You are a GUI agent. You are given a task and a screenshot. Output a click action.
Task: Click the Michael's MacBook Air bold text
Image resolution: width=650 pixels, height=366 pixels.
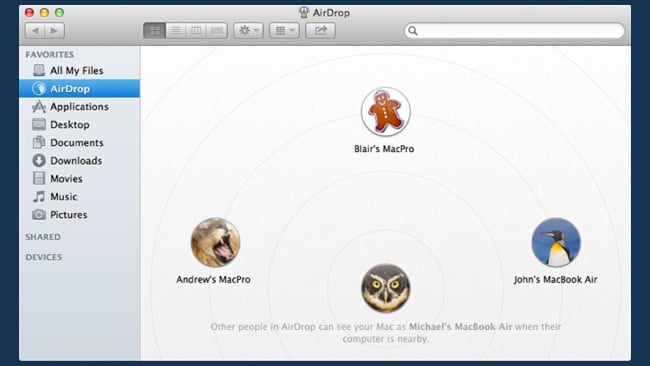[461, 327]
